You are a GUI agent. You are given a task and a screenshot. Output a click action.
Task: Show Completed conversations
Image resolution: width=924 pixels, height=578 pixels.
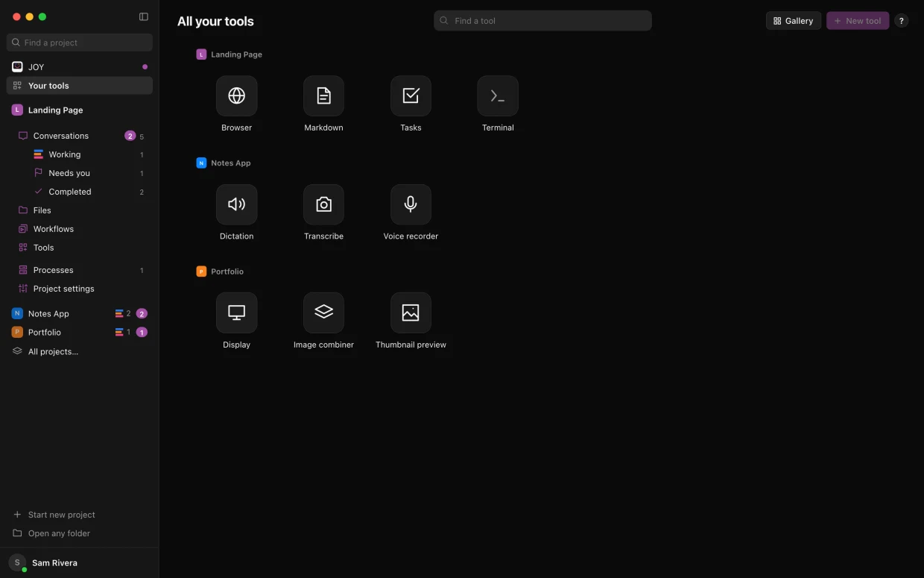(x=88, y=192)
